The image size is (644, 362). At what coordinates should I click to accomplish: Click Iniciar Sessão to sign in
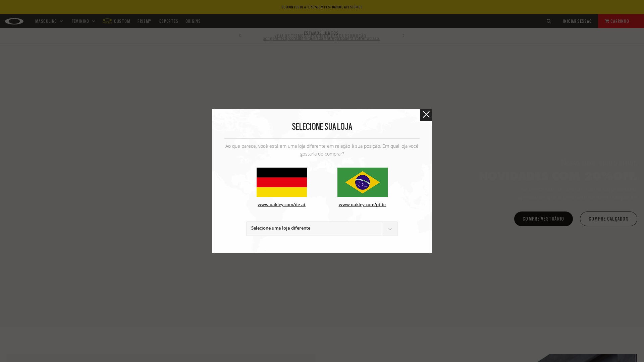(577, 21)
